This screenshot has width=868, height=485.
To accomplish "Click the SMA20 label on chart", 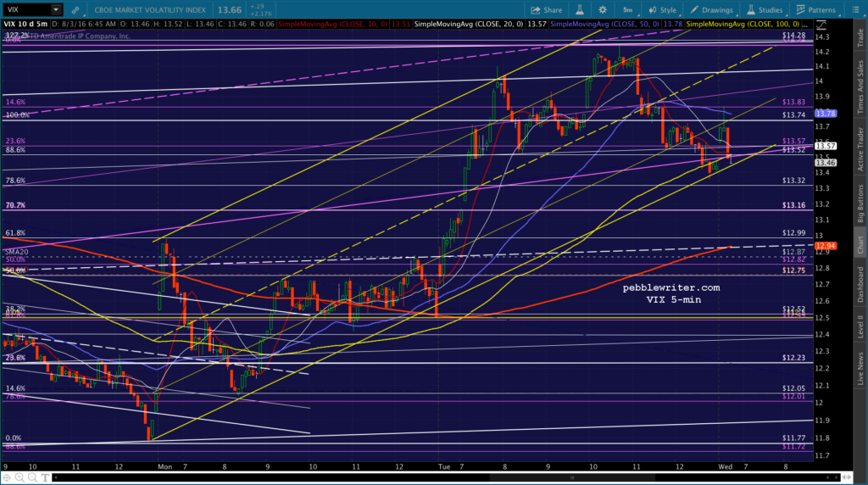I will [x=17, y=252].
